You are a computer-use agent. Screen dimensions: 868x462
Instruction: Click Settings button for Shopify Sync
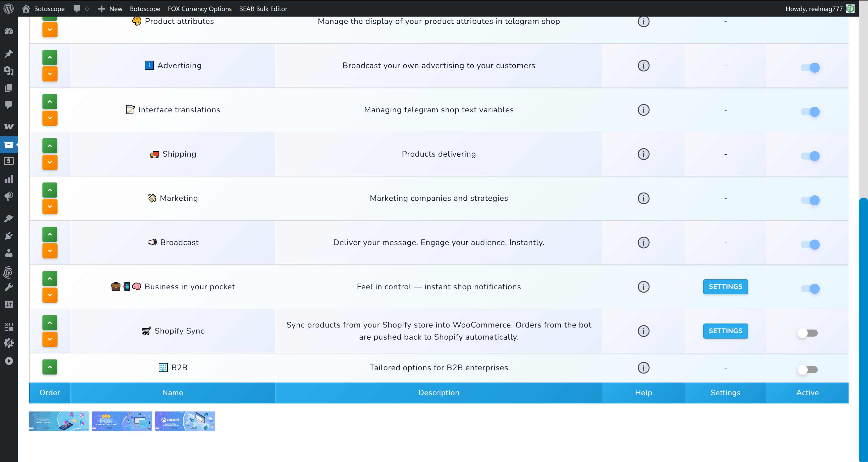click(725, 331)
